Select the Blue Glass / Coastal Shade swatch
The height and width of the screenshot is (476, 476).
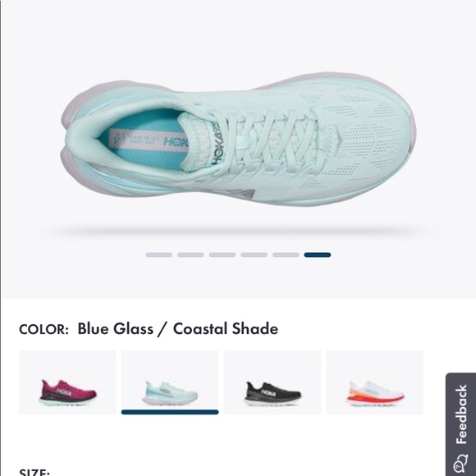(170, 382)
